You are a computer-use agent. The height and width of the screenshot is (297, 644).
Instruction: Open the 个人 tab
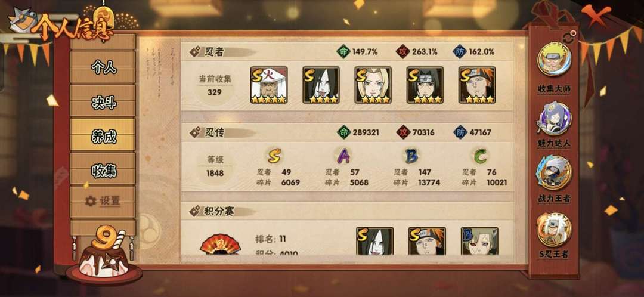pyautogui.click(x=103, y=67)
